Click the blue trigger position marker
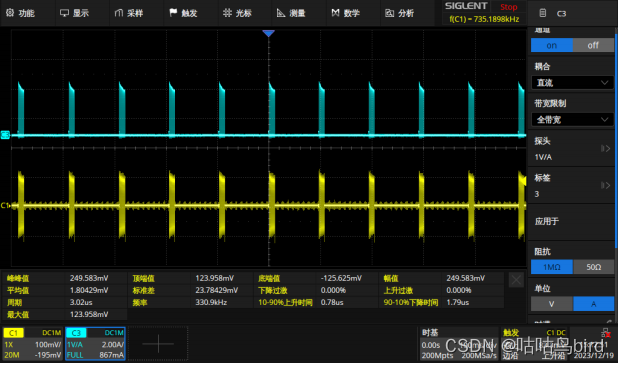The width and height of the screenshot is (619, 365). (268, 34)
